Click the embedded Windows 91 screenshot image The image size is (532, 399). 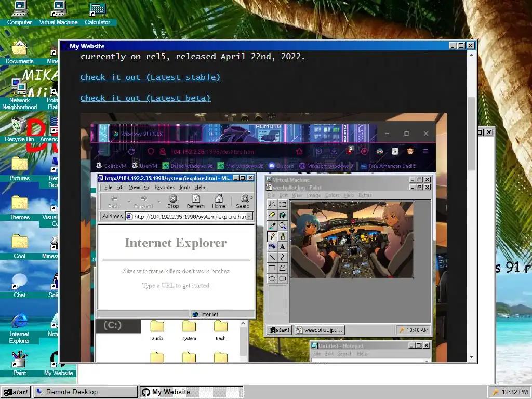(x=263, y=237)
